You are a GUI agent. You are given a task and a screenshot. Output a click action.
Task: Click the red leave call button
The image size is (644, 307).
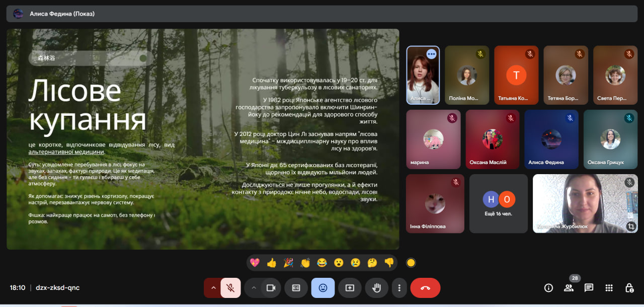pyautogui.click(x=425, y=288)
